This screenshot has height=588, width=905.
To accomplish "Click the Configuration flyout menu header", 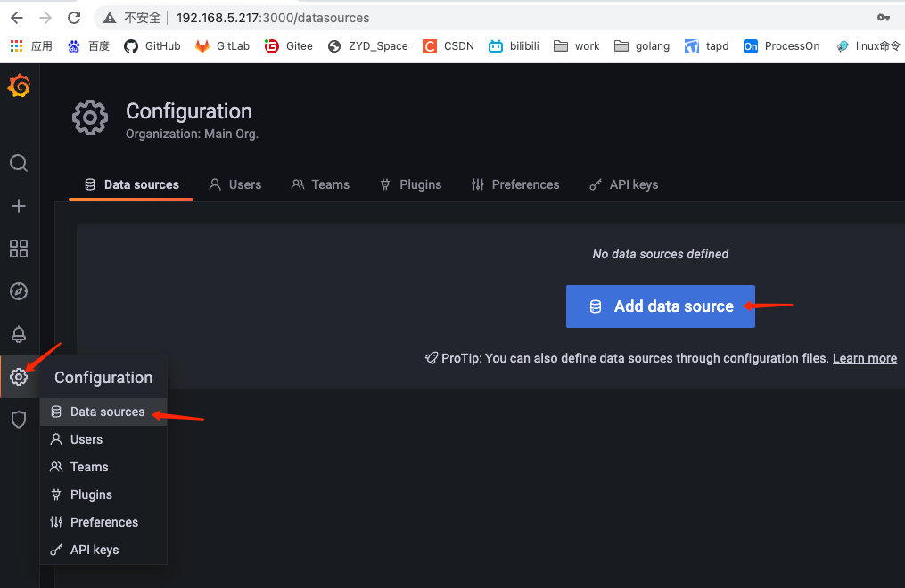I will [x=103, y=378].
